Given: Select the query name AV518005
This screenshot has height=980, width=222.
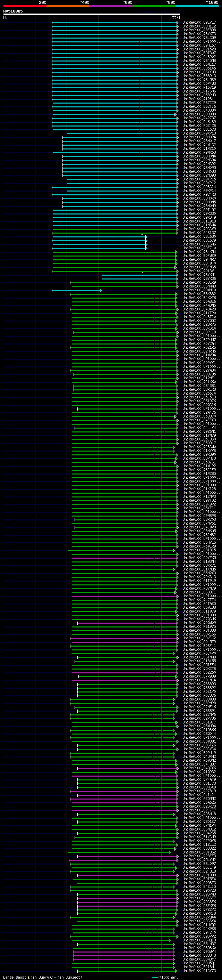Looking at the screenshot, I should click(13, 11).
